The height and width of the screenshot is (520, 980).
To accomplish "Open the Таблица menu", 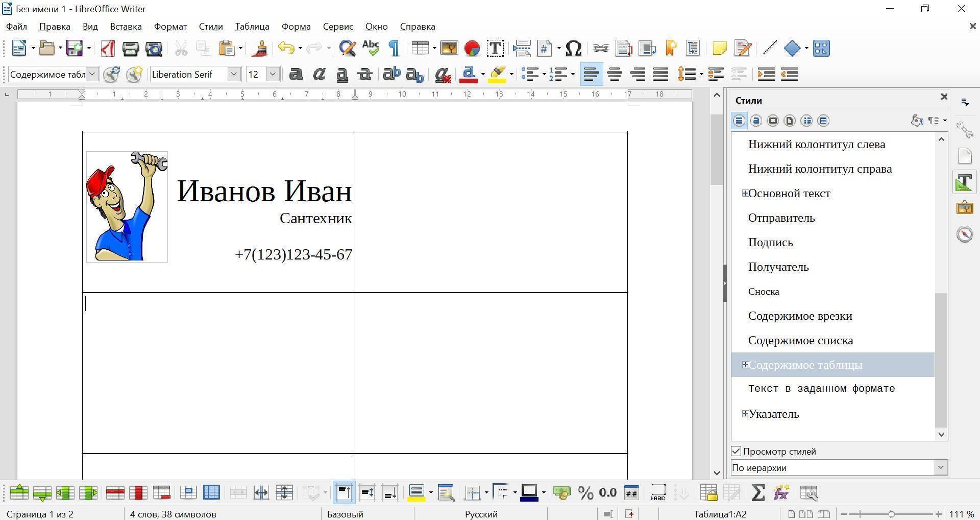I will click(x=252, y=27).
